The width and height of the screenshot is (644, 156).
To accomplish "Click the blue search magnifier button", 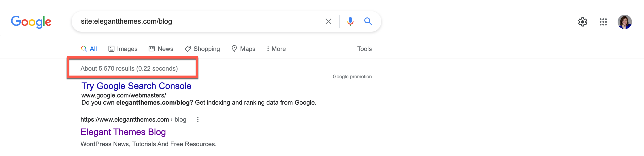I will (x=368, y=21).
